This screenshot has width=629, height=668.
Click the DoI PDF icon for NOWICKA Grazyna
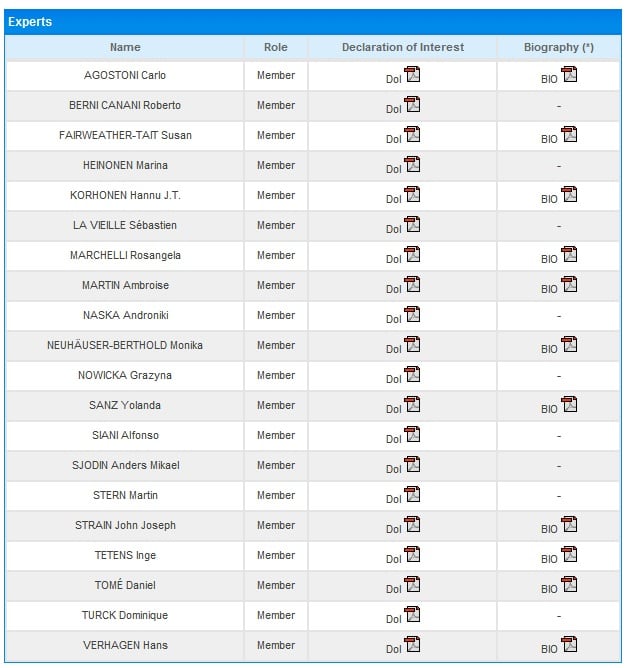pos(412,374)
